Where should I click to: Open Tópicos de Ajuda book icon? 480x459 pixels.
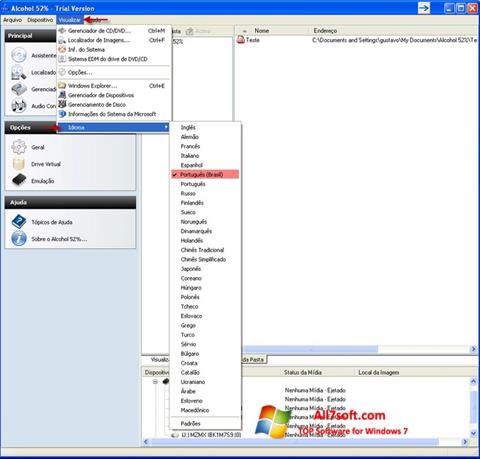click(x=19, y=222)
